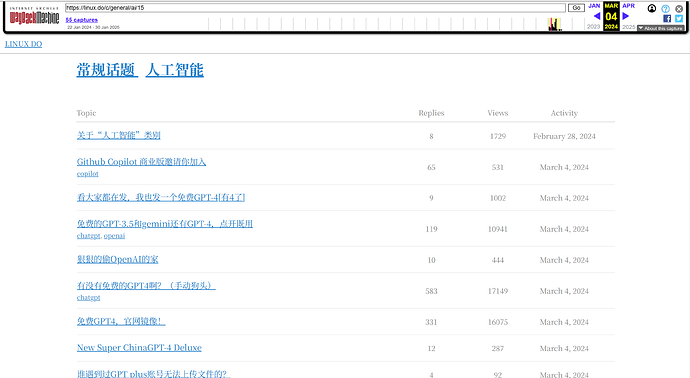The image size is (690, 378).
Task: Go to previous capture arrow
Action: pos(597,16)
